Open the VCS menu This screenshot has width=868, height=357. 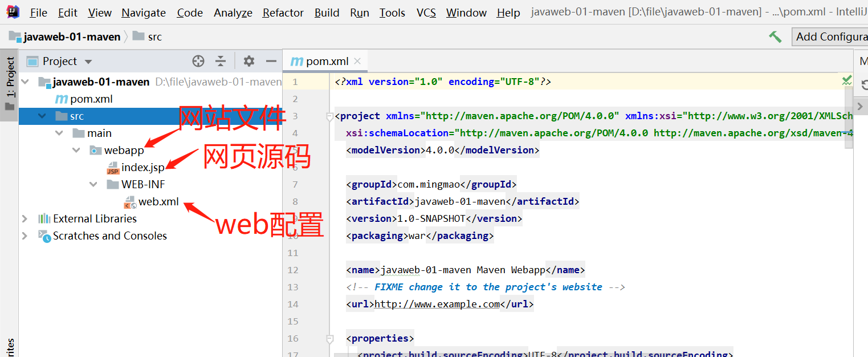426,13
